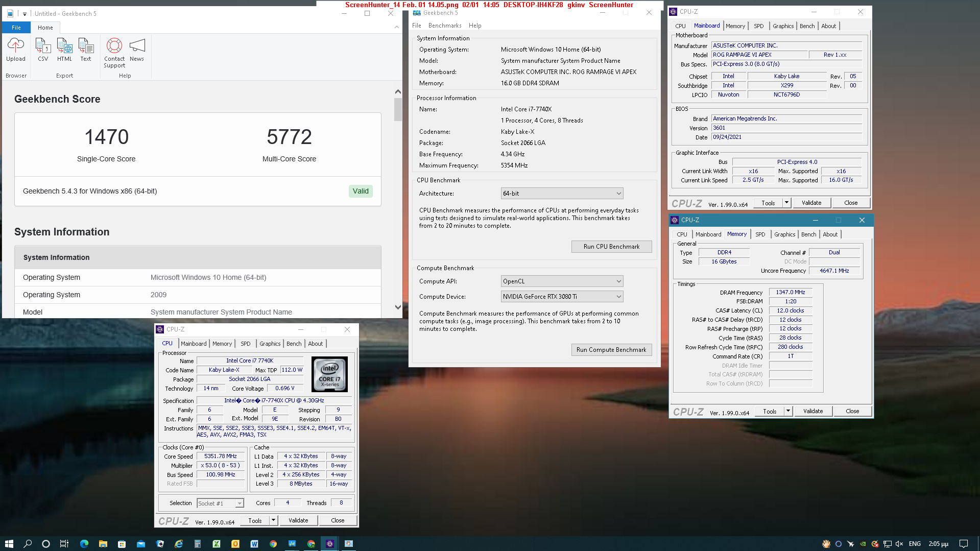The width and height of the screenshot is (980, 551).
Task: Open the File menu in Geekbench 5 window
Action: (417, 26)
